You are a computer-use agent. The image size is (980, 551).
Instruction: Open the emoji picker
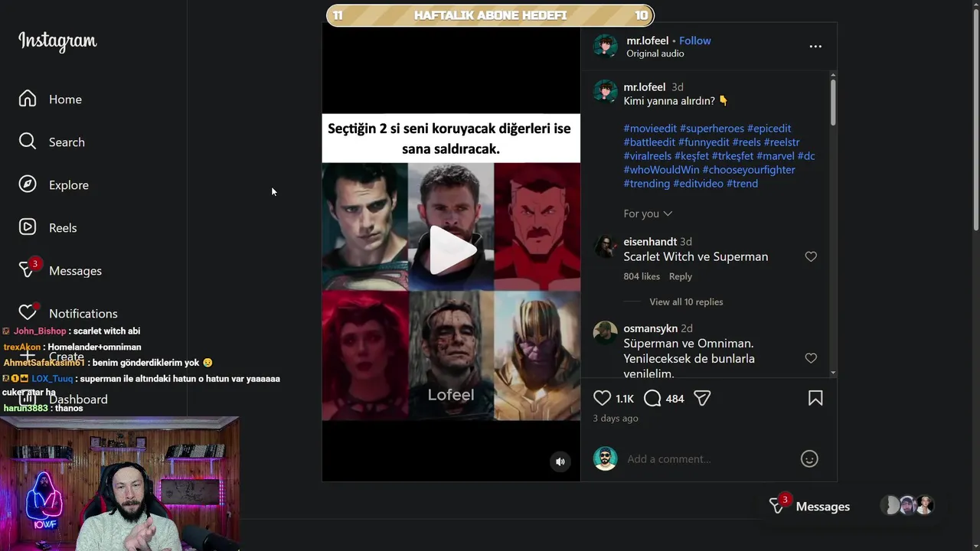[809, 458]
